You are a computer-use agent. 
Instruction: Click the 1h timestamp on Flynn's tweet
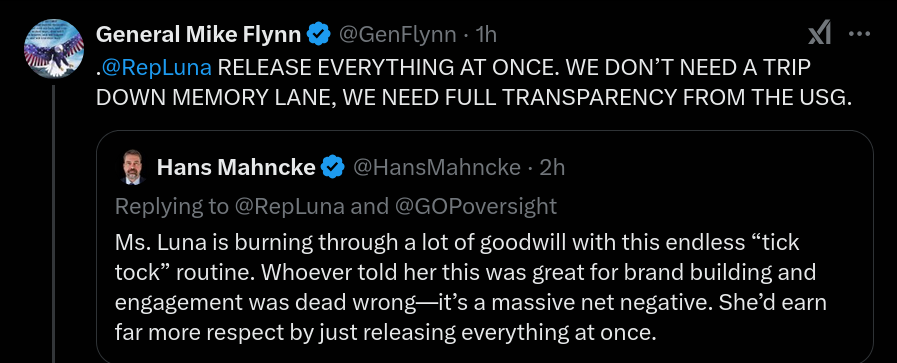486,35
